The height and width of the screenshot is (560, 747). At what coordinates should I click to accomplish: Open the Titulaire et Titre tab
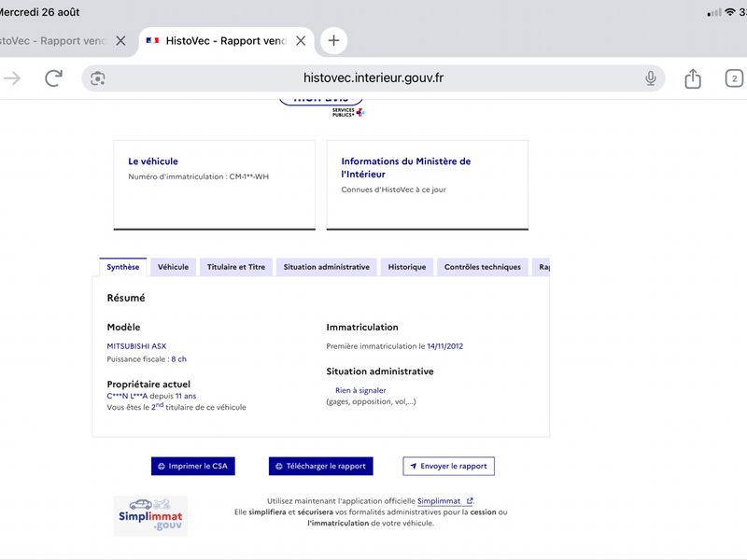pyautogui.click(x=236, y=267)
